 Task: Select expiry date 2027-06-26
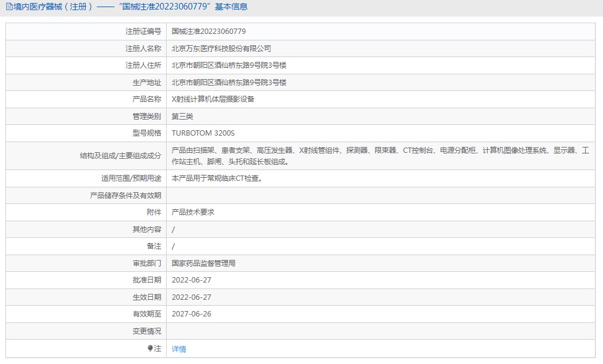tap(192, 314)
